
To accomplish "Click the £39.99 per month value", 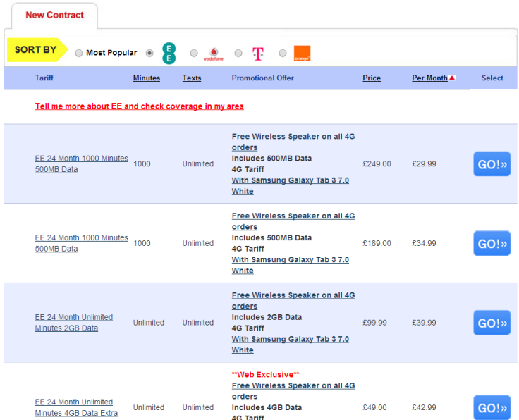I will pos(424,323).
